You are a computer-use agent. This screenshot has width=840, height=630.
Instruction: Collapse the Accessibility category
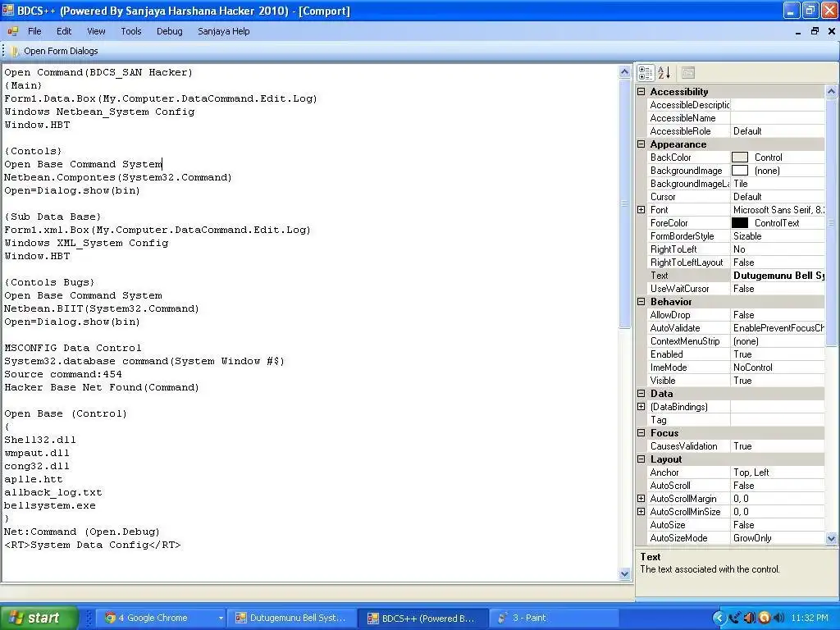pos(641,92)
